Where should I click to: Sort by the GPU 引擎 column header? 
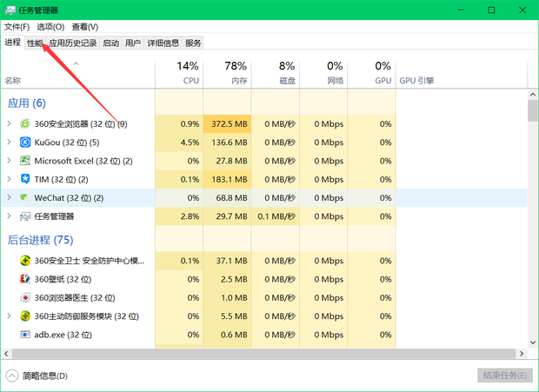pos(462,73)
